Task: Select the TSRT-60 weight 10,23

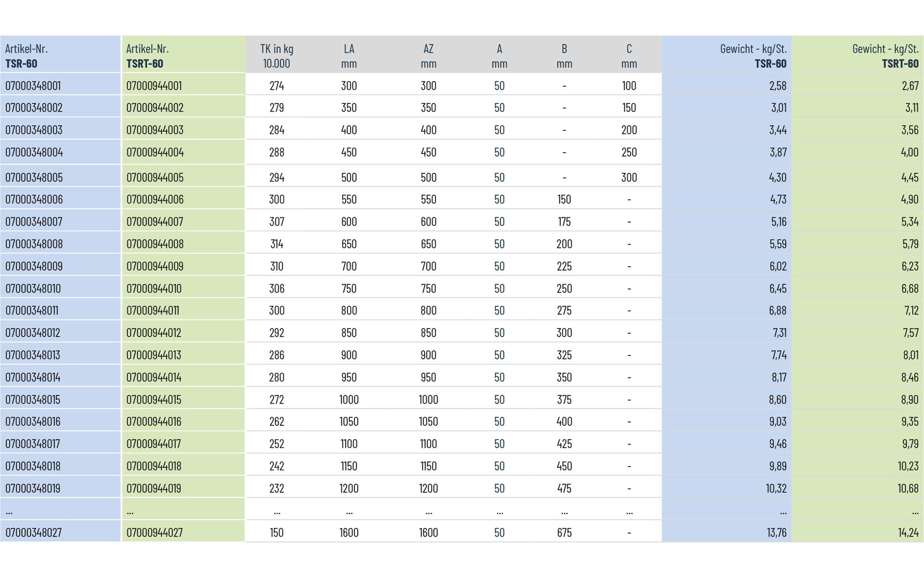Action: point(908,466)
